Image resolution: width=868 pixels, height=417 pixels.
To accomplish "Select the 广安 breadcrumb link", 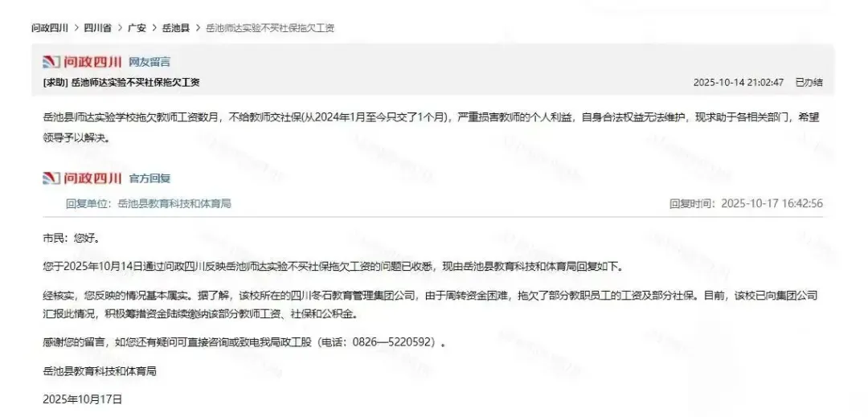I will coord(137,27).
